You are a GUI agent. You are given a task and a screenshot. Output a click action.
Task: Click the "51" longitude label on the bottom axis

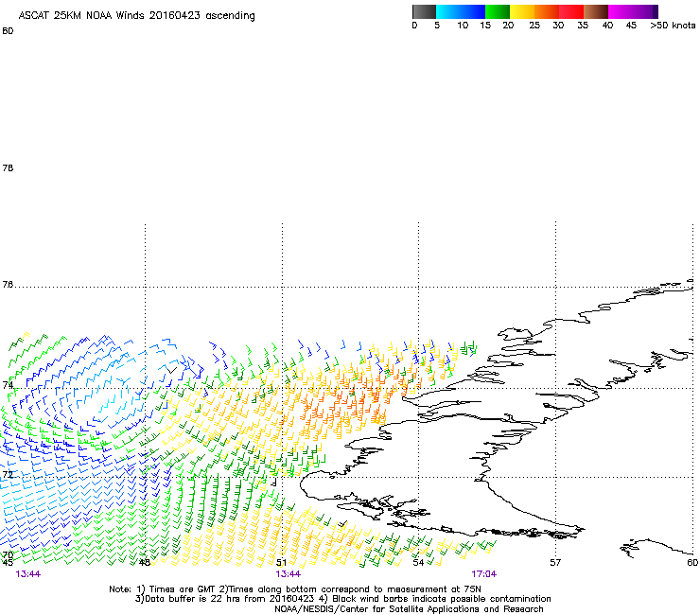click(281, 563)
